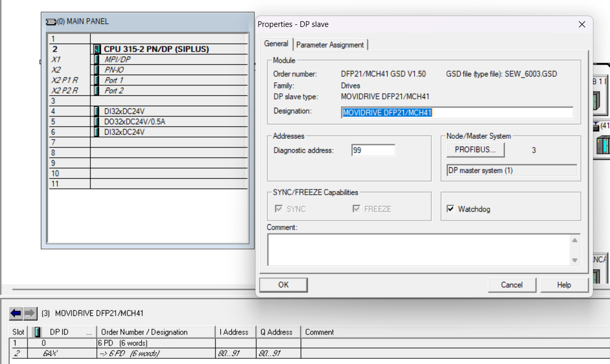
Task: Select the slot 6 DI32xDC24V text
Action: tap(124, 132)
